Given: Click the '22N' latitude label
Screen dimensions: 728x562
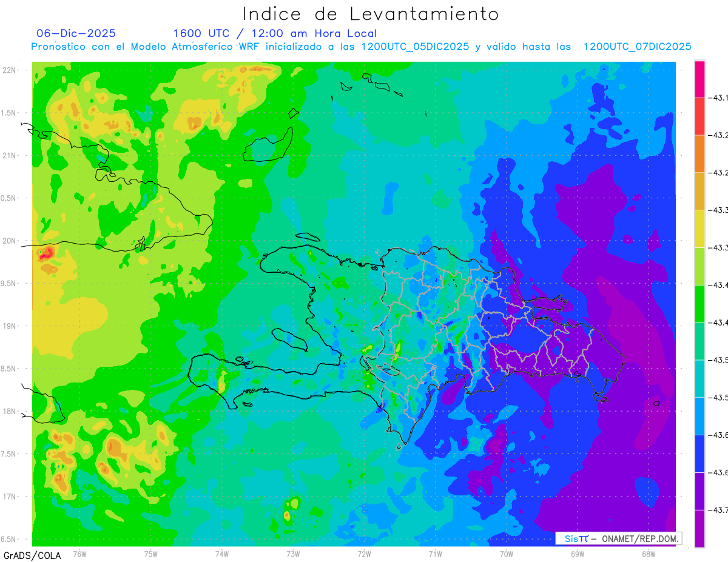Looking at the screenshot, I should pos(9,70).
